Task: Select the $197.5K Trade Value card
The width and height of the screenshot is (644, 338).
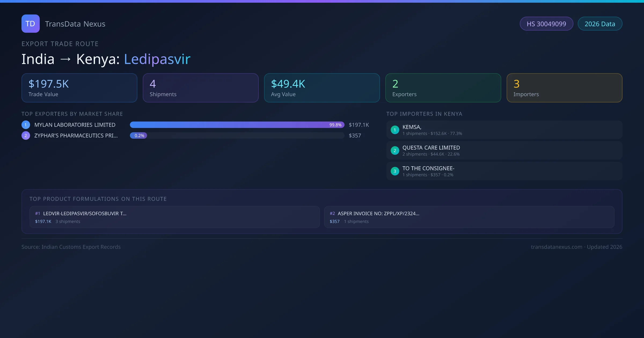Action: coord(79,88)
